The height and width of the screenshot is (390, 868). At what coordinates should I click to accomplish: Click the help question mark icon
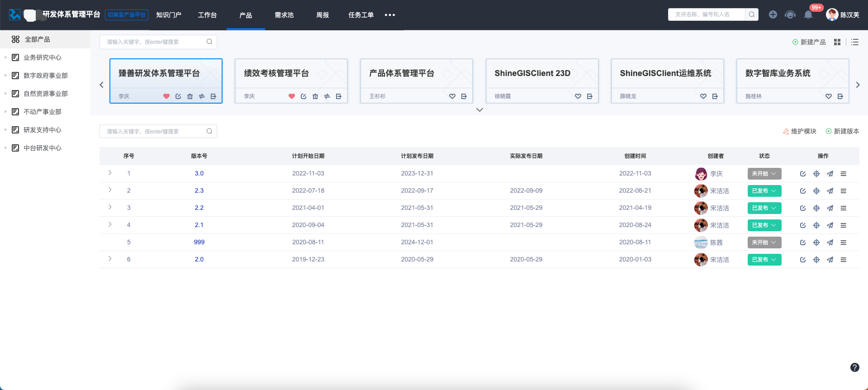point(855,367)
